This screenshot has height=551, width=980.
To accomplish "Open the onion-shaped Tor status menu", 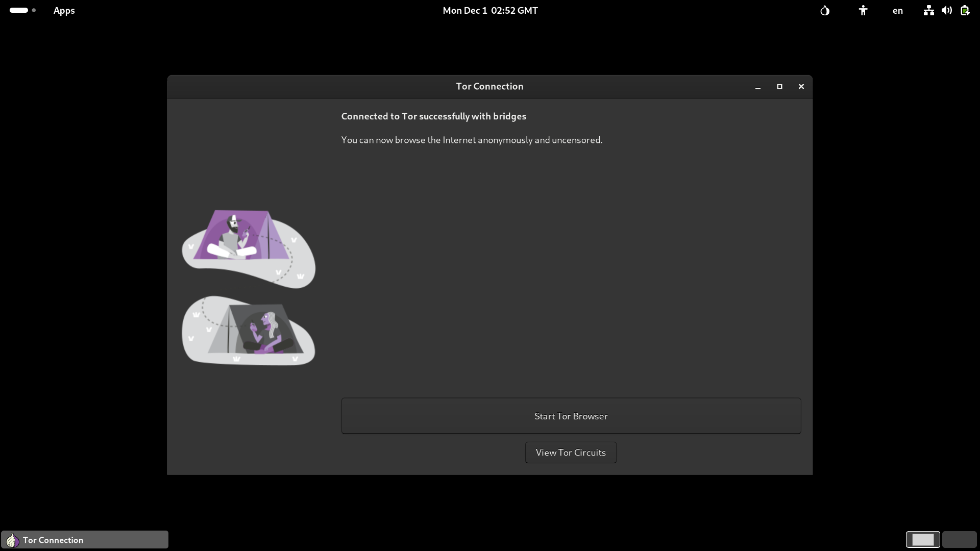I will tap(825, 10).
